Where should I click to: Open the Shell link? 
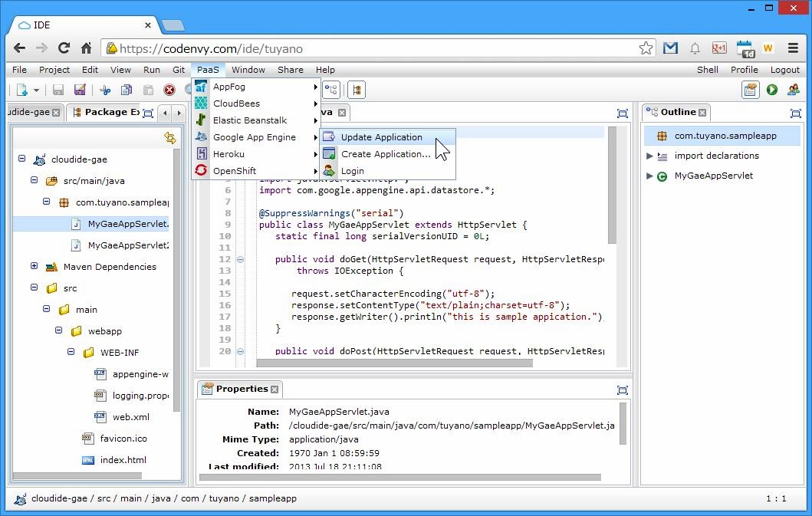tap(707, 70)
